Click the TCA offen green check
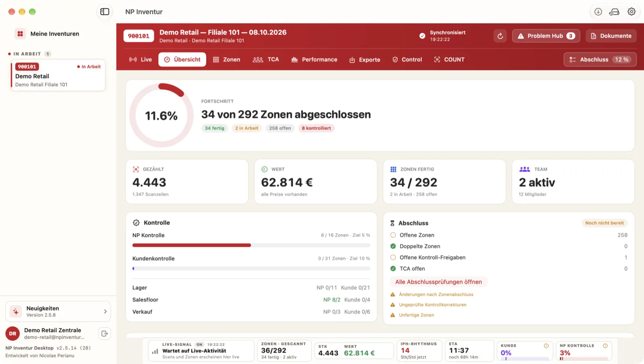This screenshot has width=644, height=364. pyautogui.click(x=393, y=269)
